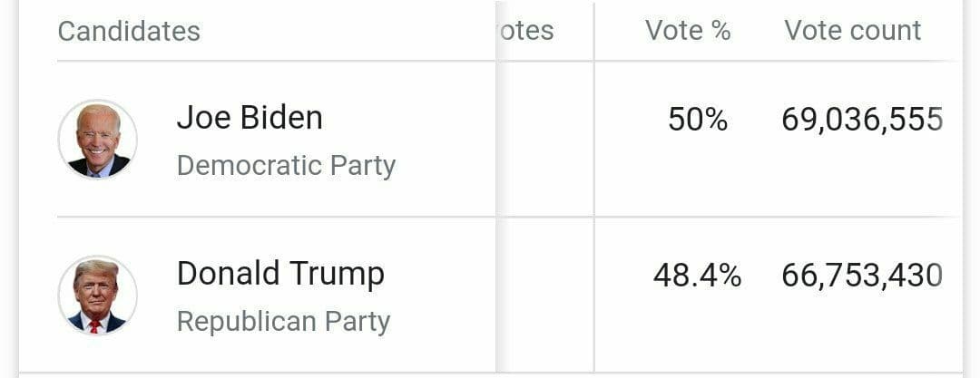Click Donald Trump's profile photo
980x378 pixels.
coord(97,295)
